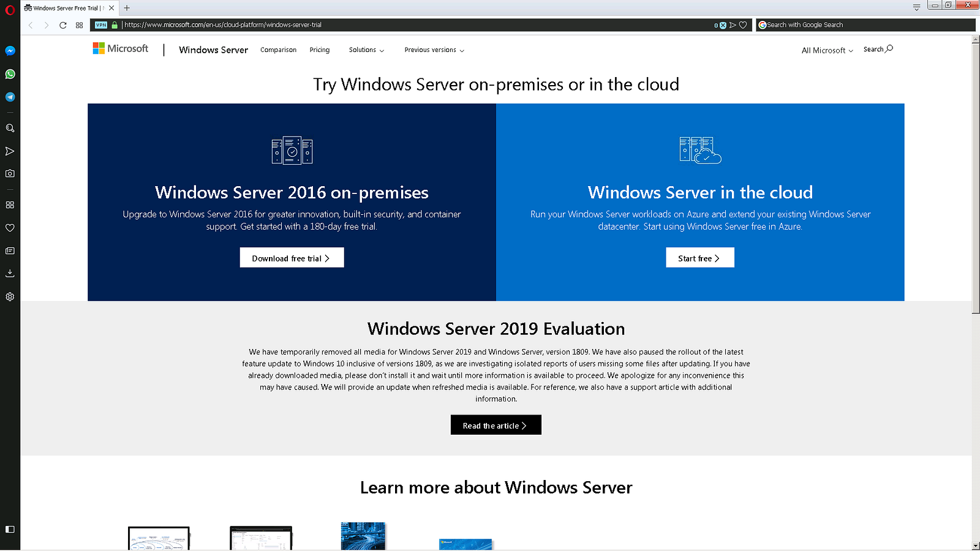Click the "Windows Server 2019 Evaluation" heading
980x551 pixels.
tap(496, 329)
